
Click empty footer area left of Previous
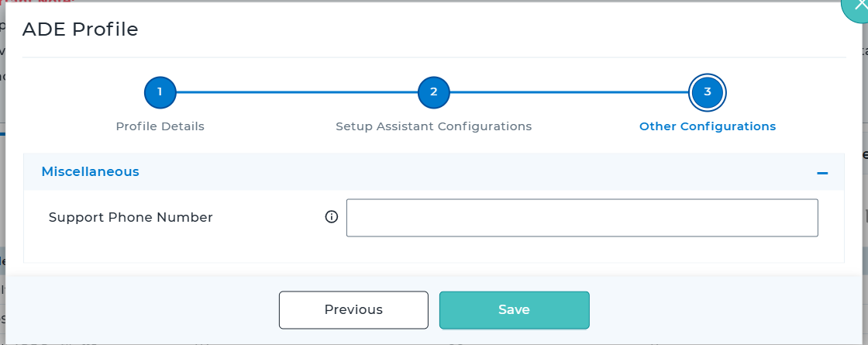point(147,310)
